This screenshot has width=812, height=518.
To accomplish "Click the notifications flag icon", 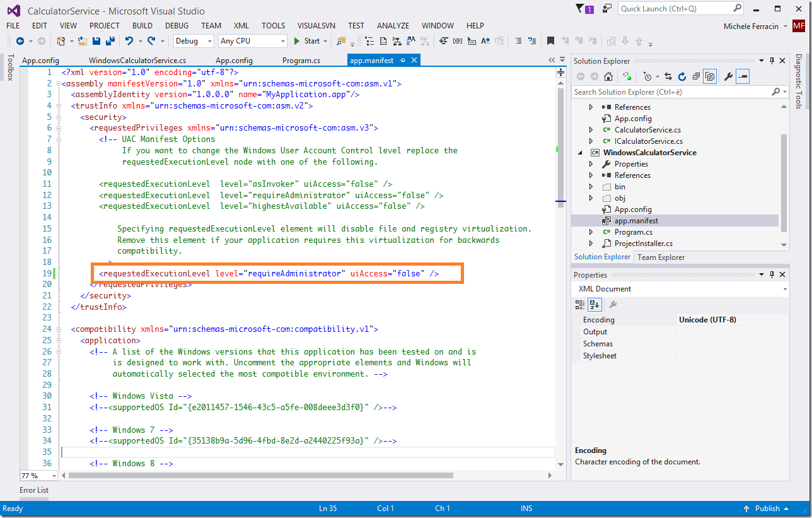I will [581, 8].
